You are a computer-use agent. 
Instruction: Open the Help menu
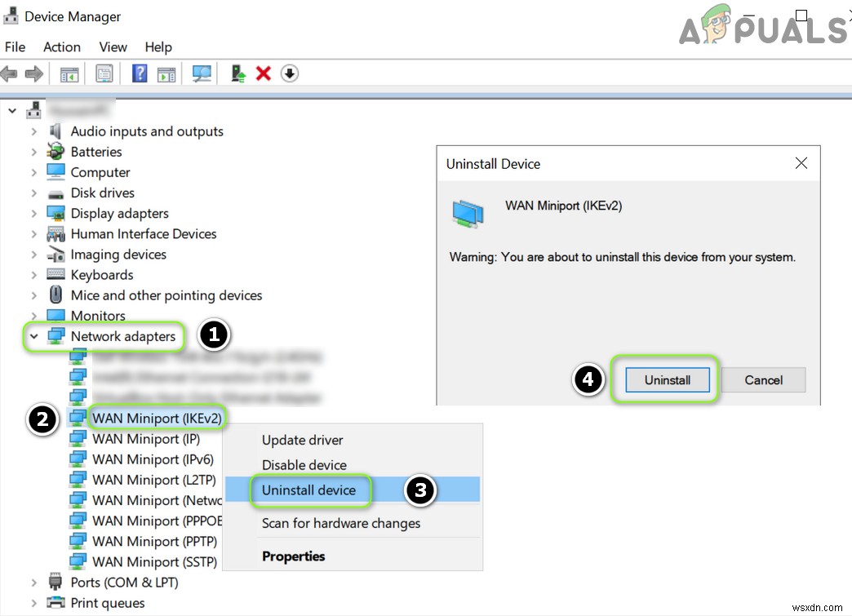point(158,47)
